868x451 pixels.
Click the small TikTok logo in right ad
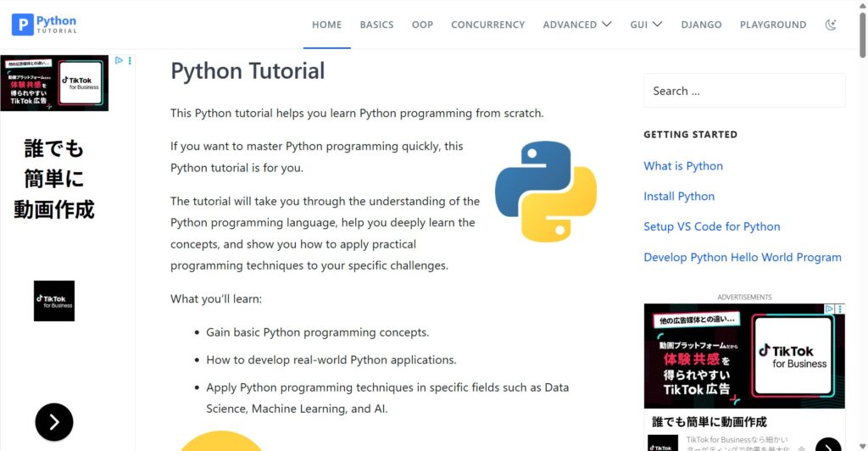pos(663,443)
